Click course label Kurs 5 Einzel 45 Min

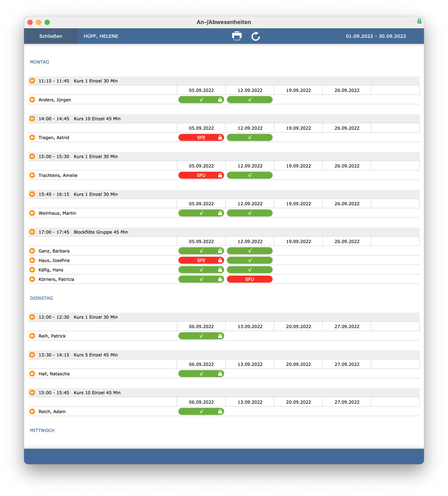point(96,355)
